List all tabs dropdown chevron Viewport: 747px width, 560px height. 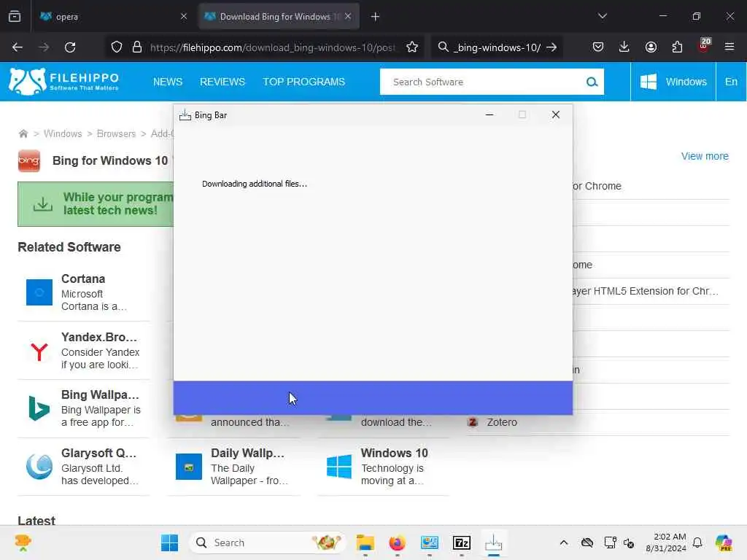[602, 16]
